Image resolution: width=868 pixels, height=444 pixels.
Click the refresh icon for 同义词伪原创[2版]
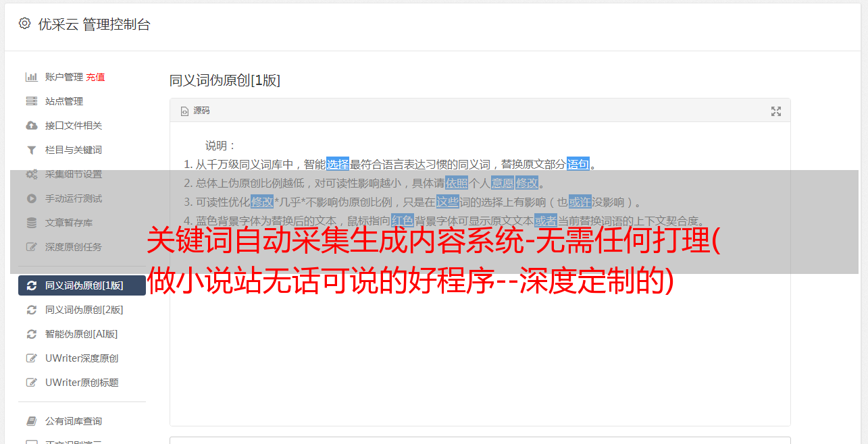(x=31, y=310)
